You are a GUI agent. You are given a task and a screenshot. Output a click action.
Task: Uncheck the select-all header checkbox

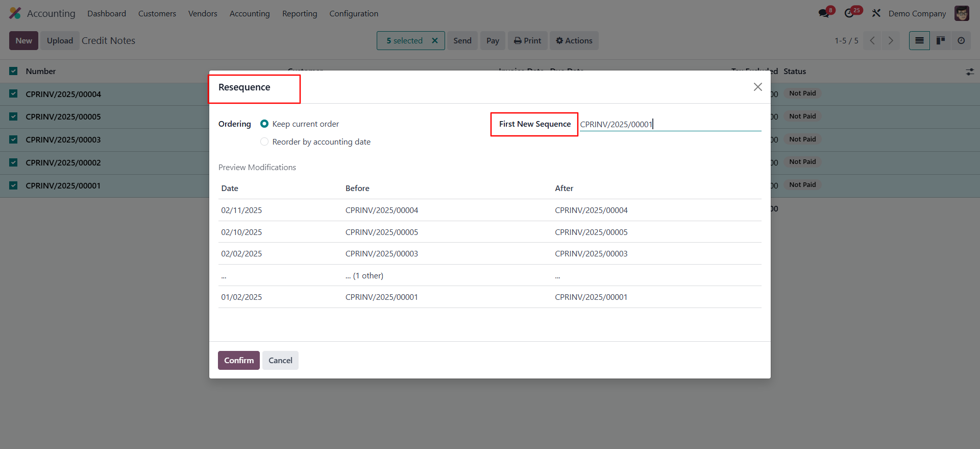[x=13, y=72]
